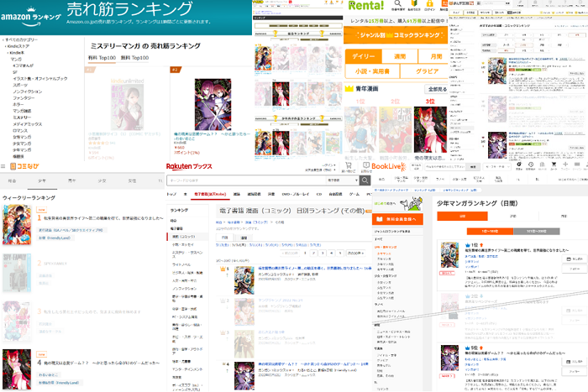Viewport: 588px width, 392px height.
Task: Open the BookLive cart icon
Action: point(554,165)
